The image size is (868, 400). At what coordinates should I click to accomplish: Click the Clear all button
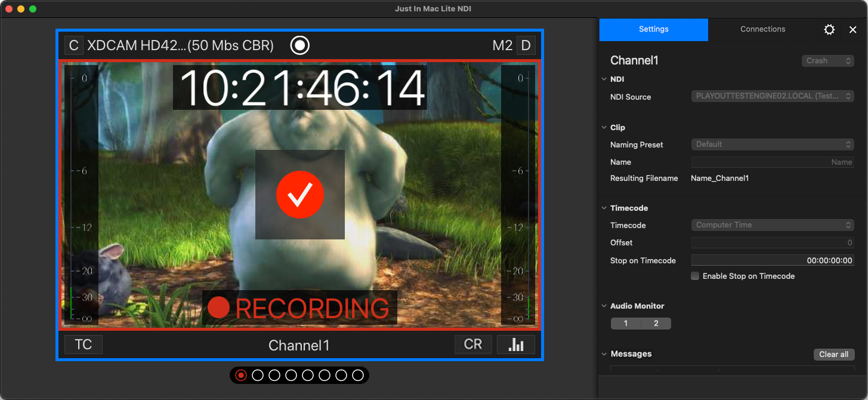pyautogui.click(x=834, y=355)
